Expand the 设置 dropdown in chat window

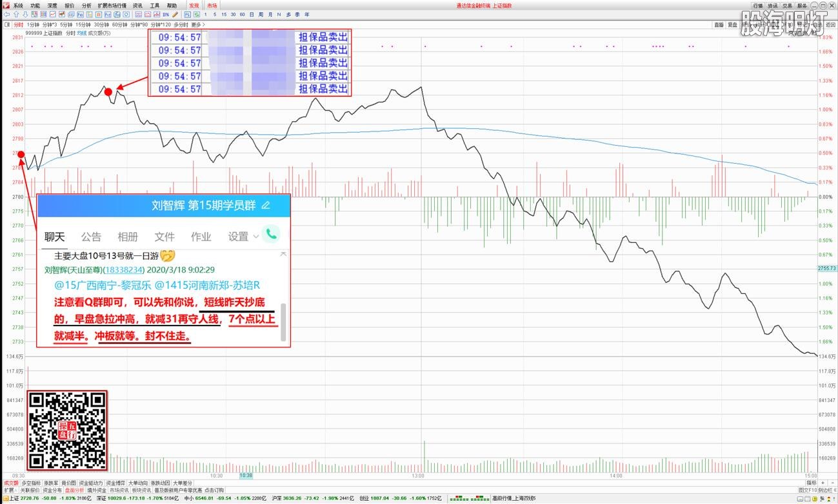point(243,237)
